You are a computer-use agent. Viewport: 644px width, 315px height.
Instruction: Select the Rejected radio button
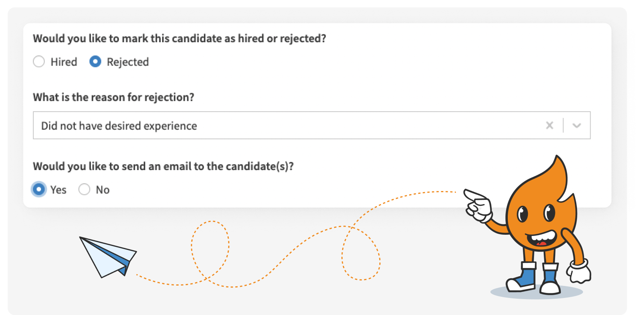click(95, 62)
